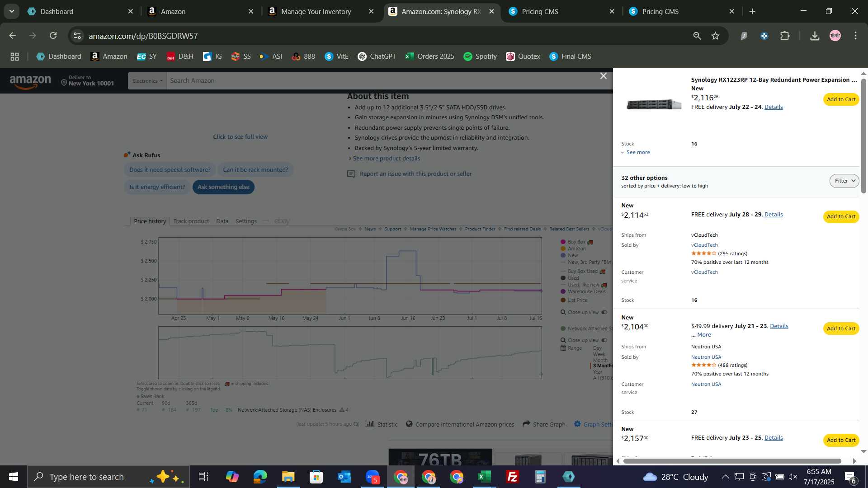Open the Calculator from the taskbar
868x488 pixels.
[540, 477]
